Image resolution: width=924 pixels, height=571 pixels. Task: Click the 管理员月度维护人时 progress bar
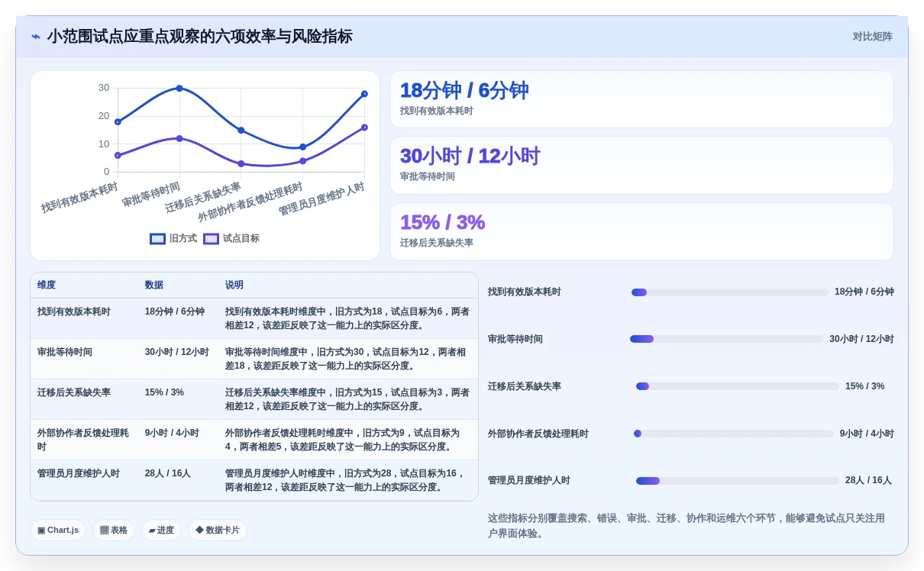point(738,481)
